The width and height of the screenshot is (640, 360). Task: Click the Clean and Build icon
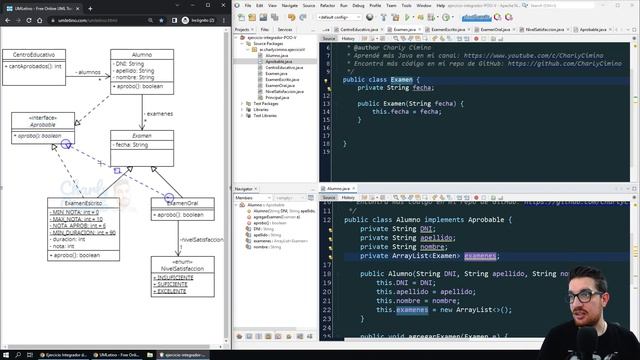pyautogui.click(x=395, y=17)
